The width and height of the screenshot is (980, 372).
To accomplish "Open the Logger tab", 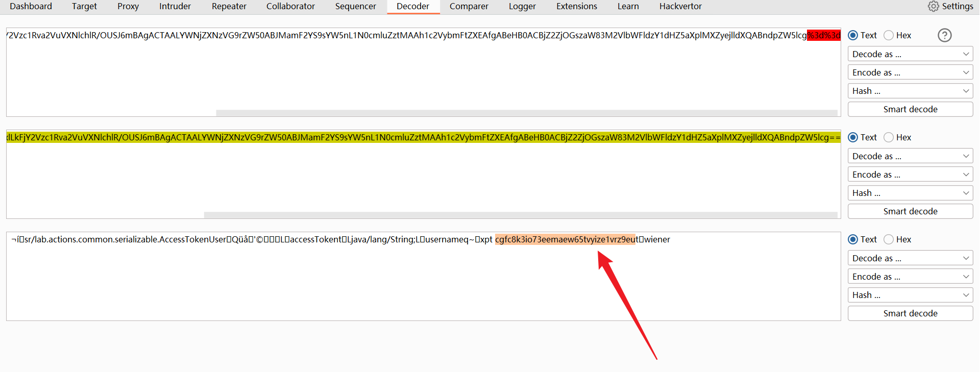I will pyautogui.click(x=522, y=6).
